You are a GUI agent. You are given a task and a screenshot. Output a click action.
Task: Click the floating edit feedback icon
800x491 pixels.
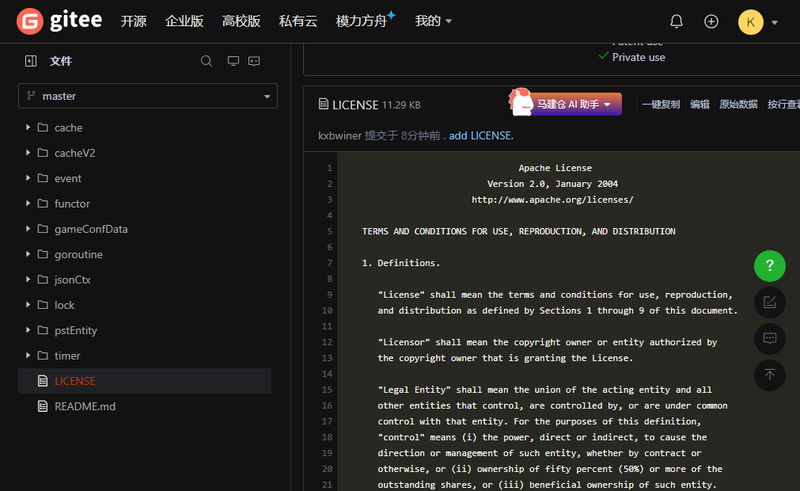pos(769,302)
